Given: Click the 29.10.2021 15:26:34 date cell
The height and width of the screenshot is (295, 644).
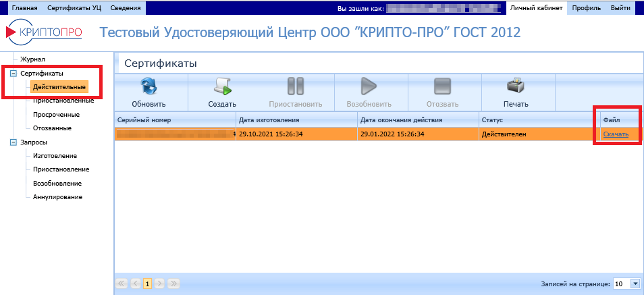Looking at the screenshot, I should 296,134.
